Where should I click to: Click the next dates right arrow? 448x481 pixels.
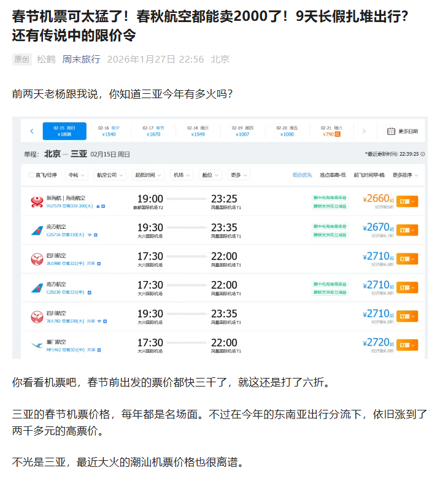point(364,131)
